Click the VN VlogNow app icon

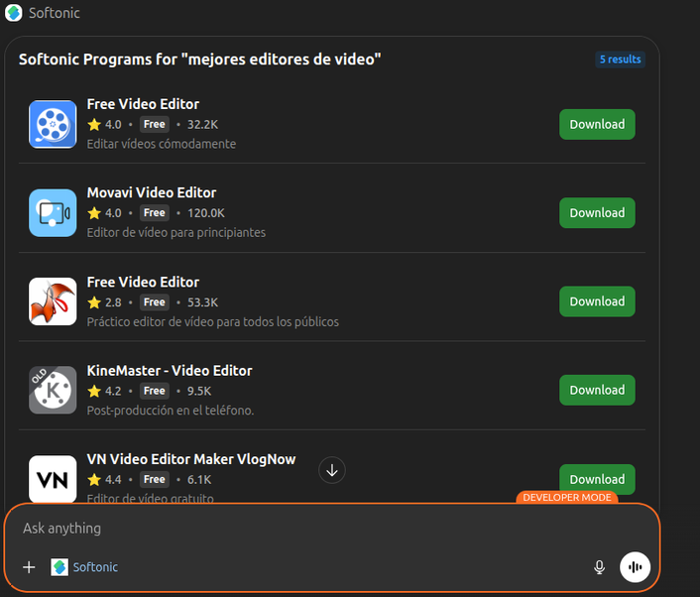coord(53,479)
